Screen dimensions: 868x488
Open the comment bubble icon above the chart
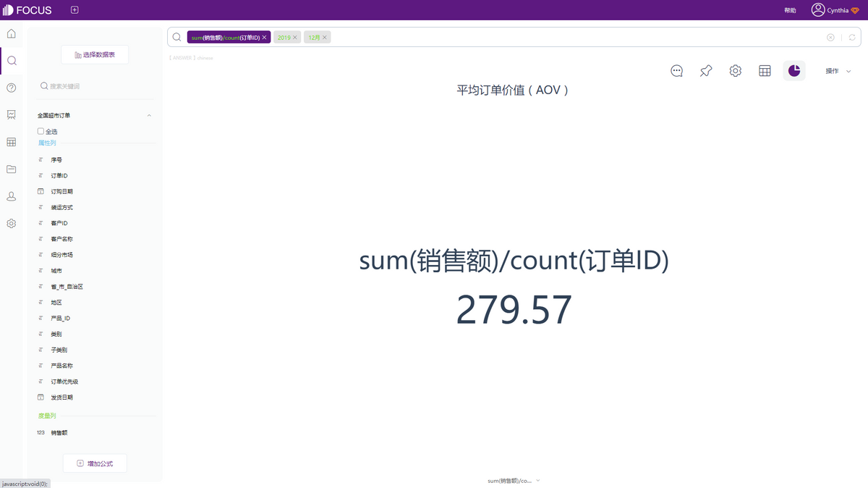(676, 70)
